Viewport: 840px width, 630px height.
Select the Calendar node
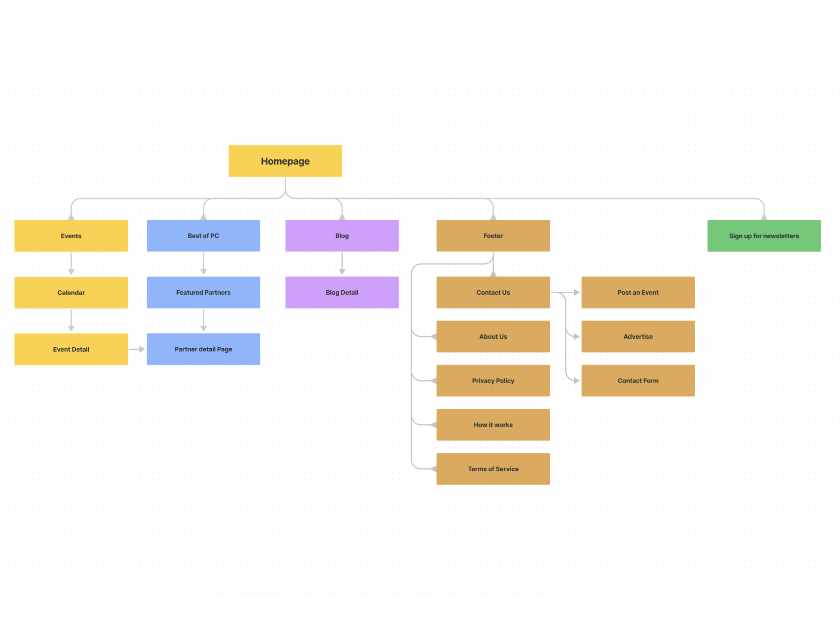[x=71, y=293]
